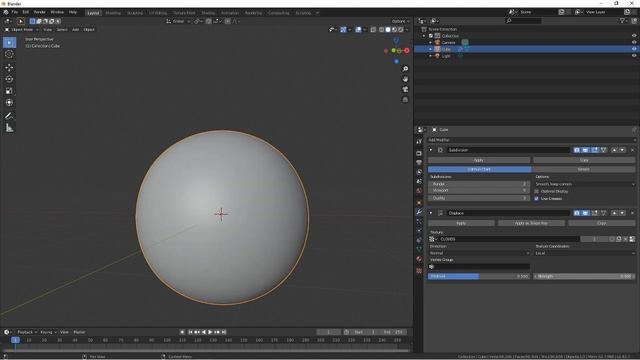
Task: Select solid viewport shading mode
Action: click(x=388, y=29)
